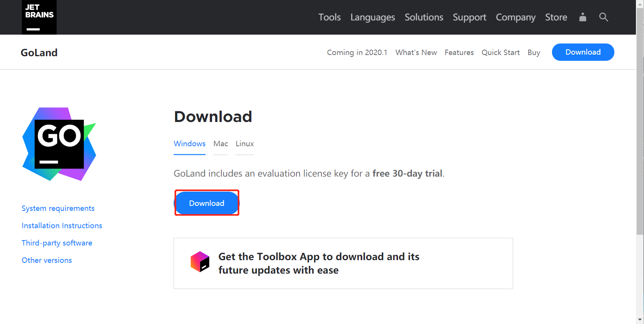Open System requirements link
This screenshot has height=324, width=644.
tap(58, 208)
